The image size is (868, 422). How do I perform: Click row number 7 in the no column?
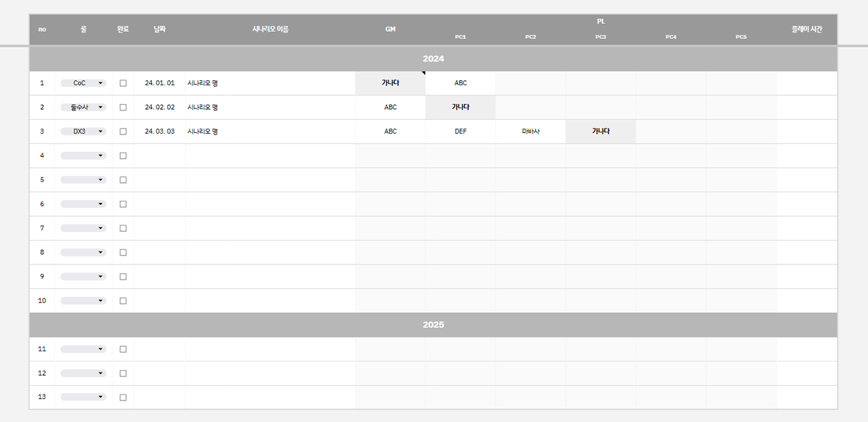42,228
